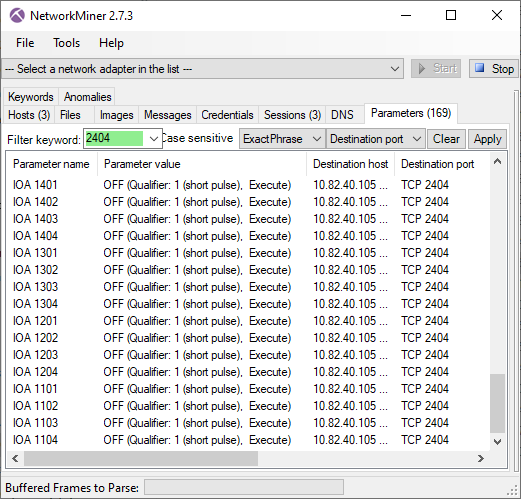This screenshot has width=521, height=499.
Task: Select the IOA 1102 parameter row
Action: [248, 406]
